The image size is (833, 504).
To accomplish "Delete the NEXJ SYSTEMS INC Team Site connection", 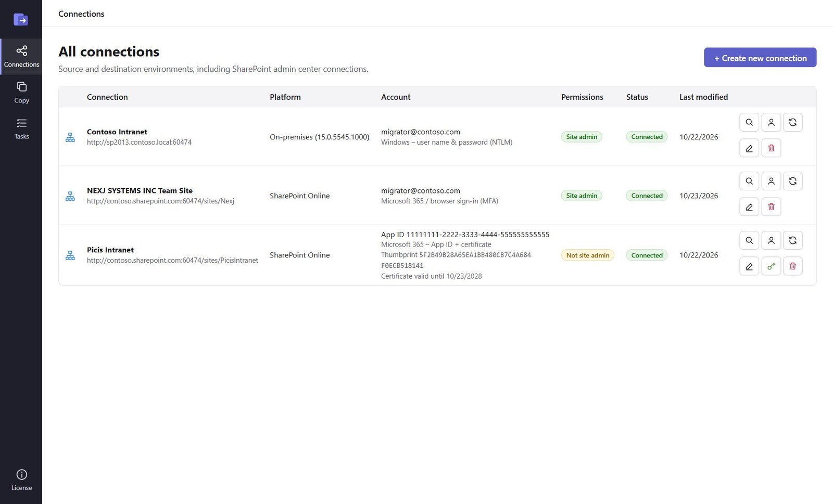I will pyautogui.click(x=771, y=207).
